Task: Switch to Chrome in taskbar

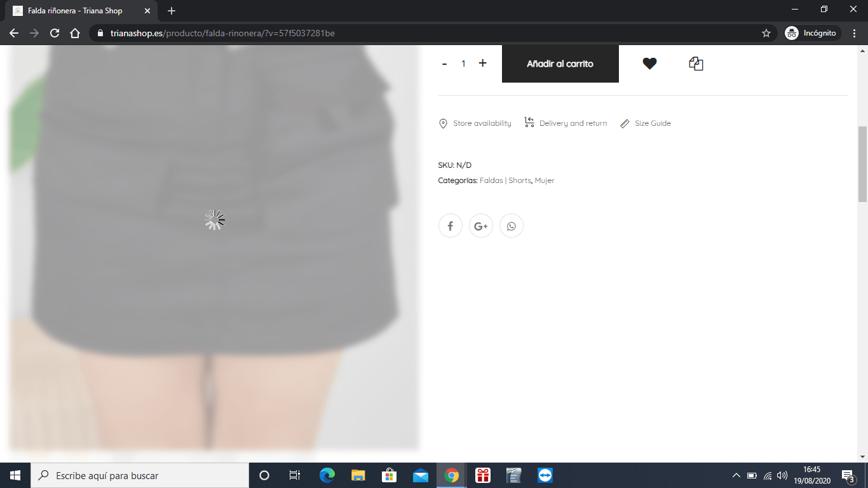Action: [452, 475]
